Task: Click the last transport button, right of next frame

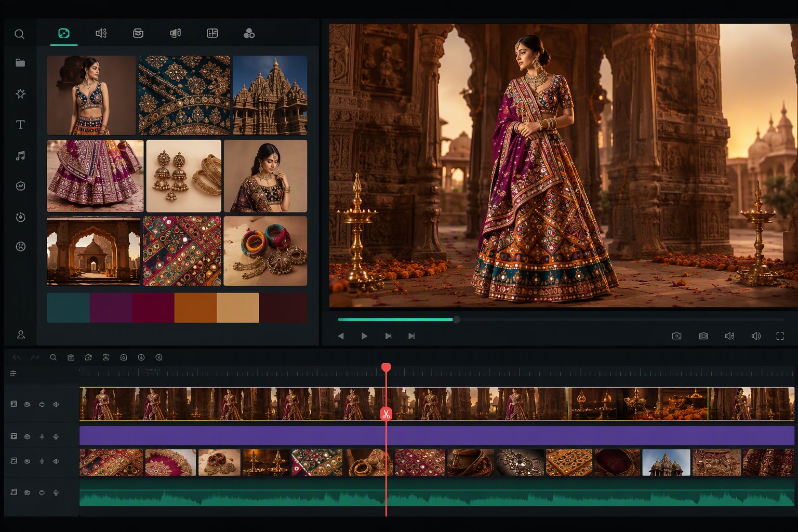Action: coord(411,336)
